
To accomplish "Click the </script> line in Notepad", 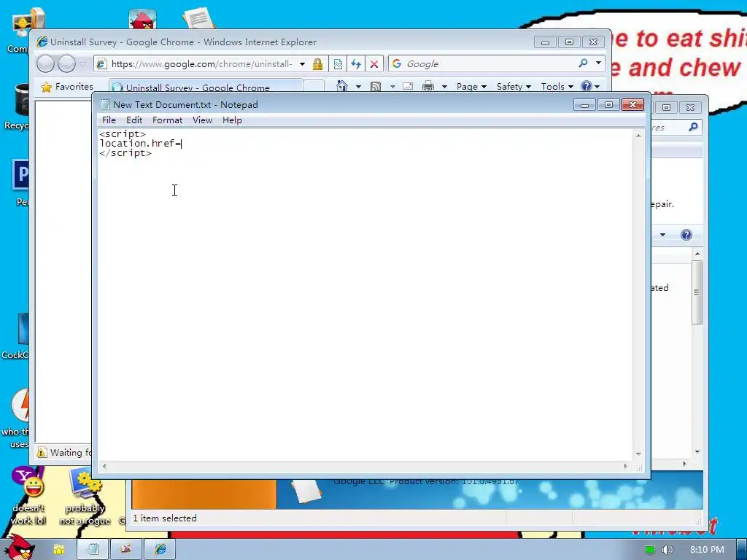I will click(125, 153).
